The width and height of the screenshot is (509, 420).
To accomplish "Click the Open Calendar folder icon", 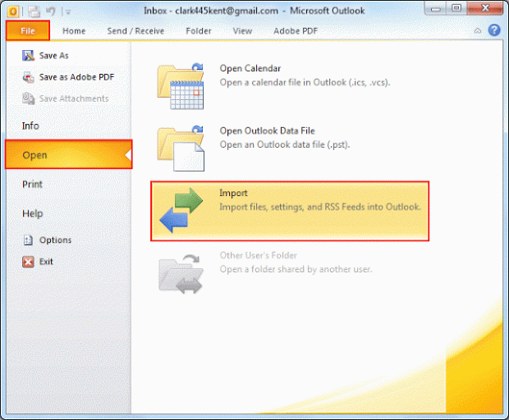I will tap(181, 86).
